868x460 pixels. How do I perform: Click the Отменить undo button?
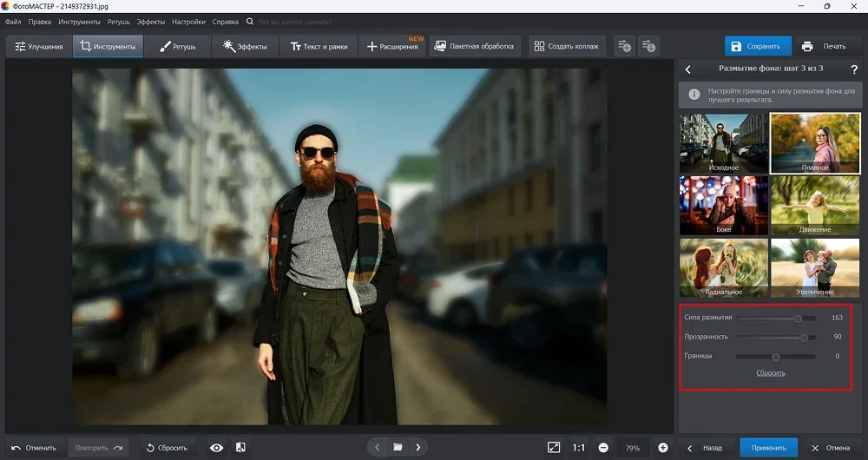click(35, 448)
